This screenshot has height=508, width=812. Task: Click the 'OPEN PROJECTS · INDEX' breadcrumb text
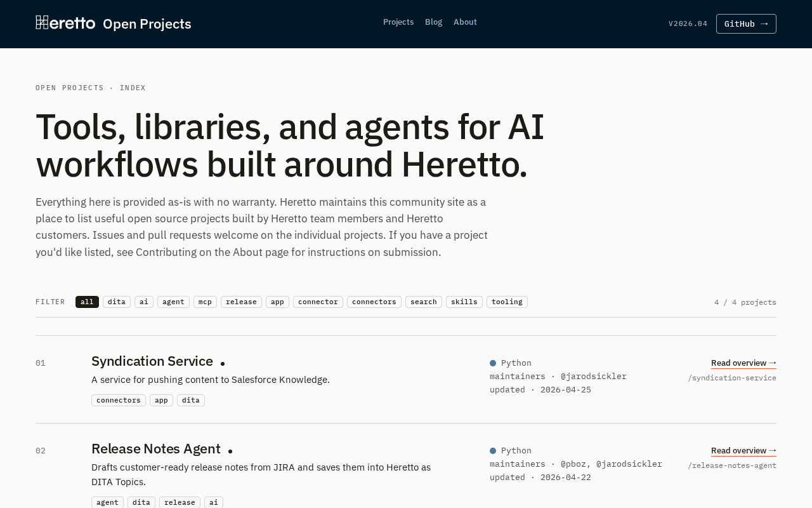(x=91, y=88)
